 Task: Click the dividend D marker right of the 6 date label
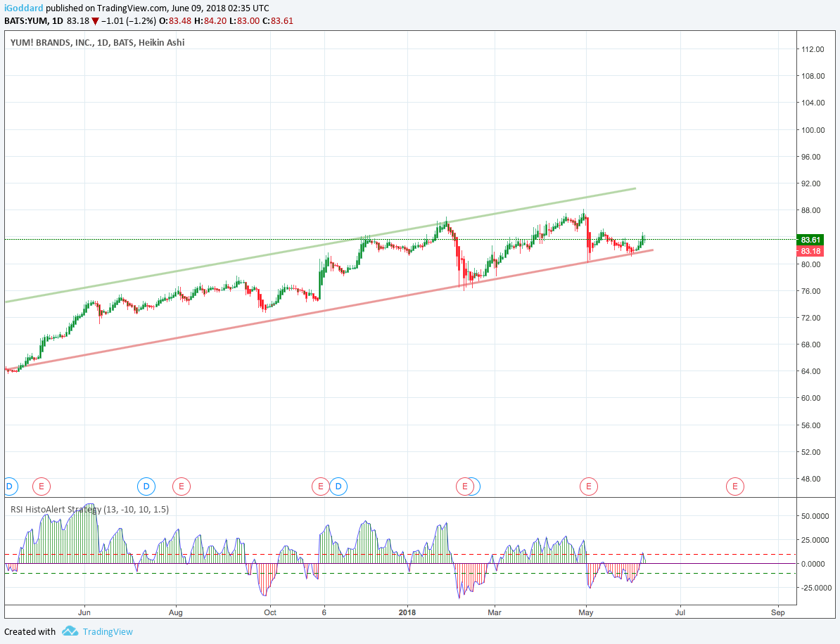[x=338, y=487]
